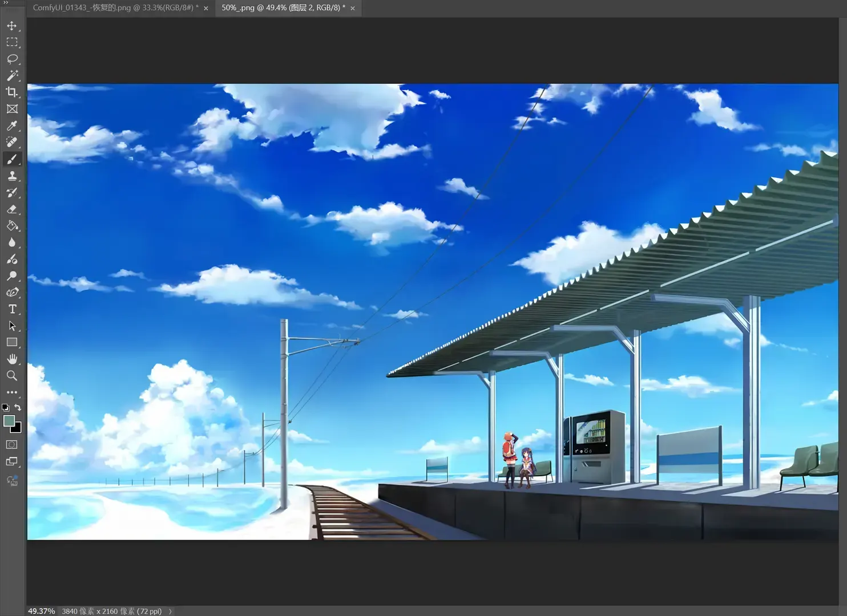Select the Zoom tool
The height and width of the screenshot is (616, 847).
pos(12,375)
